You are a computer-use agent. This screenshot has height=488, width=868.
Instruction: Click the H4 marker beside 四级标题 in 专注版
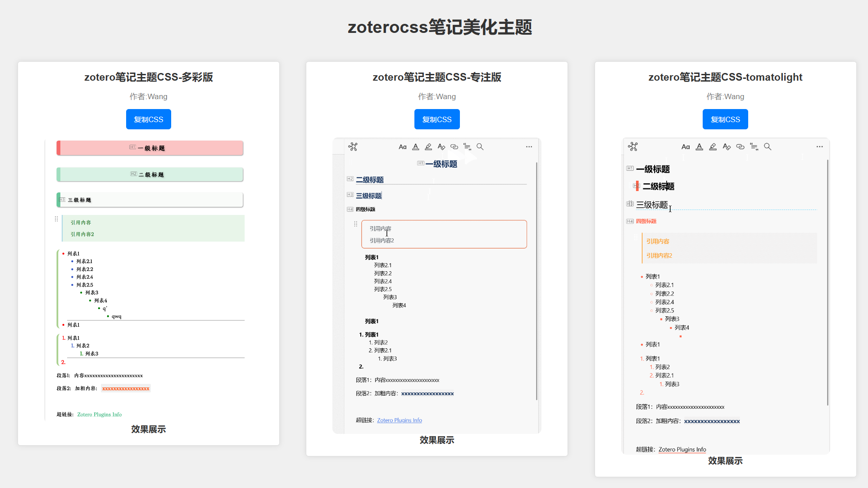click(350, 209)
